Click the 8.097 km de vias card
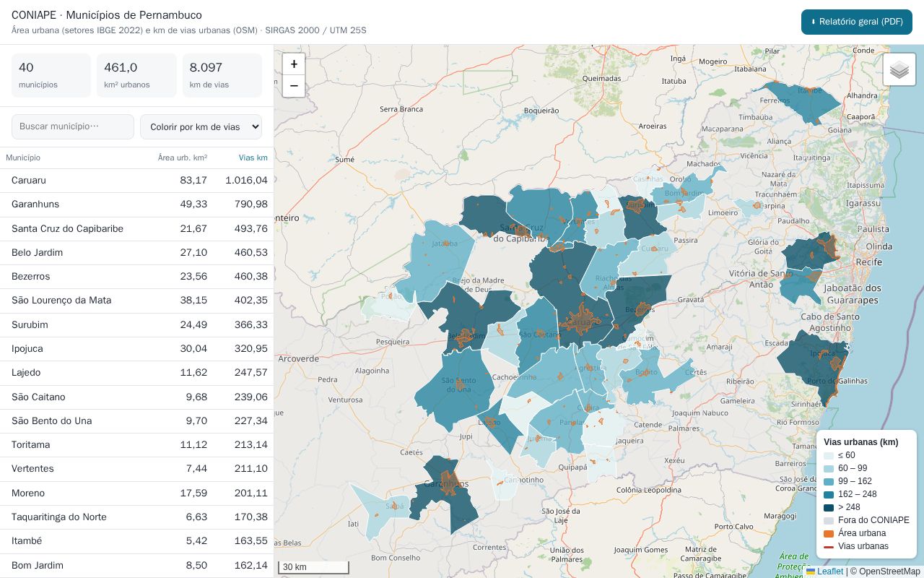The height and width of the screenshot is (578, 924). click(222, 75)
